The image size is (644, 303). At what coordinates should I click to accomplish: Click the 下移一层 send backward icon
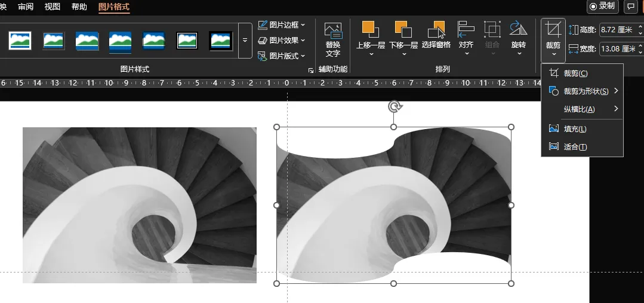[403, 29]
